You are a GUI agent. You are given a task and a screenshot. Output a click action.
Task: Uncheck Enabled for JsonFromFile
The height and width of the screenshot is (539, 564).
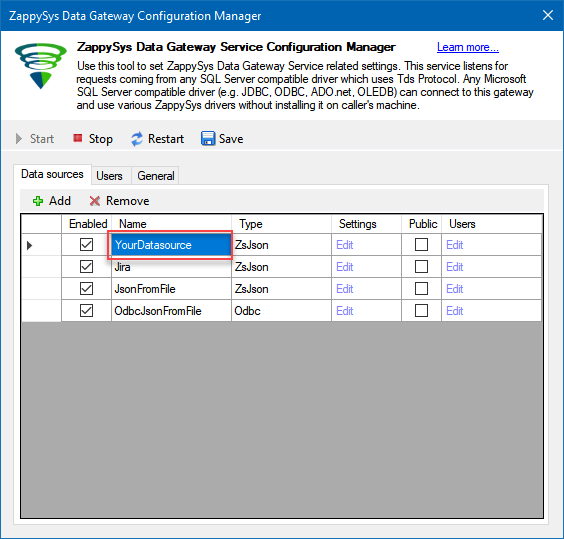[86, 289]
